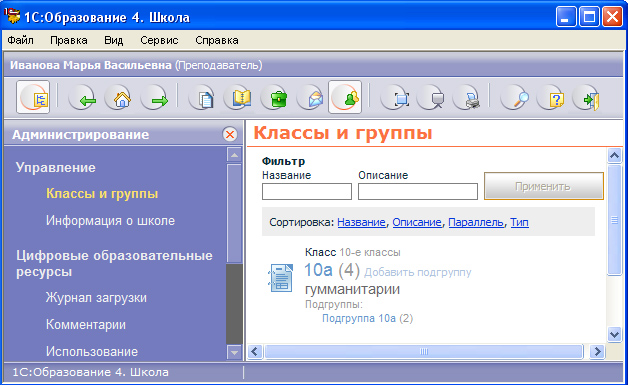
Task: Click the Управление section heading
Action: [x=56, y=167]
